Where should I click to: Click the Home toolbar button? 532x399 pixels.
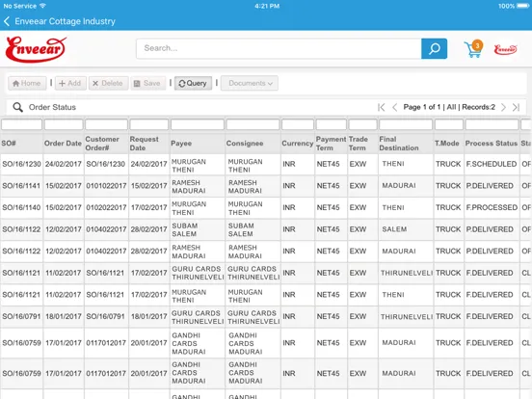(27, 83)
